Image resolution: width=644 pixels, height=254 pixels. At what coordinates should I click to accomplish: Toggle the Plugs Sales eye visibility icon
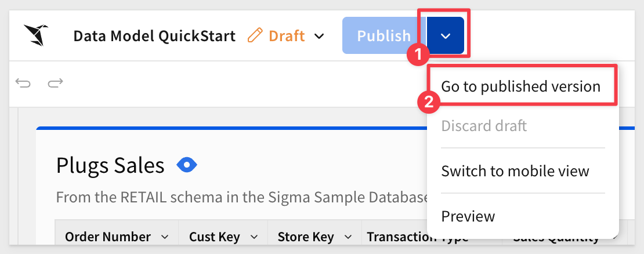click(x=187, y=165)
